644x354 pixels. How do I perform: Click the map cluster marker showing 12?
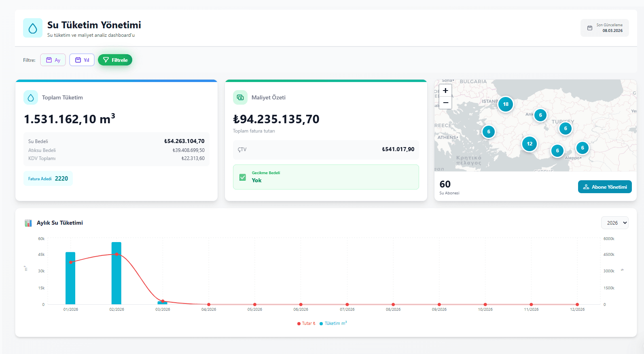[530, 144]
